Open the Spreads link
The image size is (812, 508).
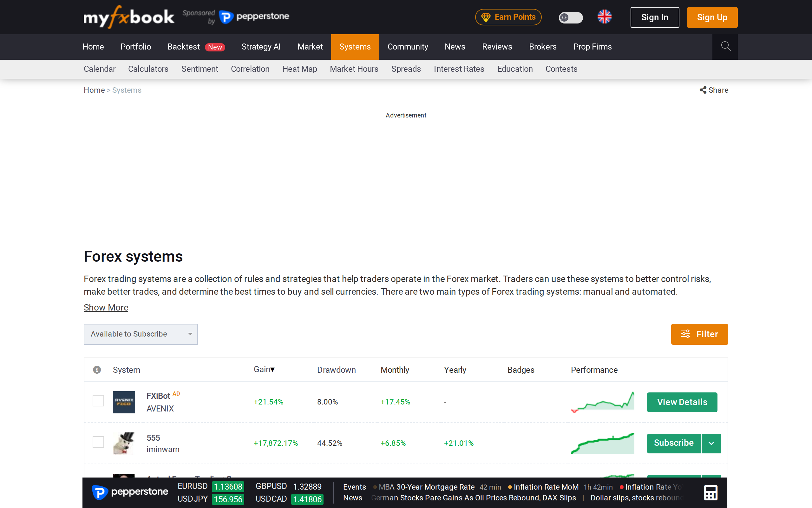coord(406,69)
